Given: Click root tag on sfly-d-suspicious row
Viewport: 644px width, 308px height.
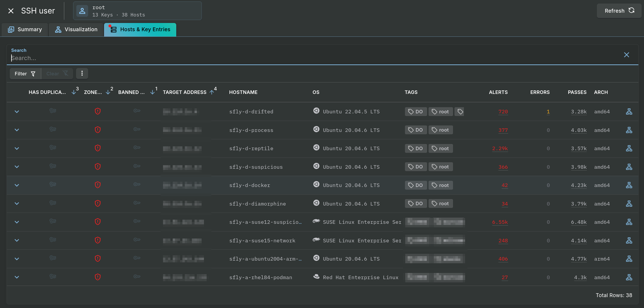Looking at the screenshot, I should point(440,167).
